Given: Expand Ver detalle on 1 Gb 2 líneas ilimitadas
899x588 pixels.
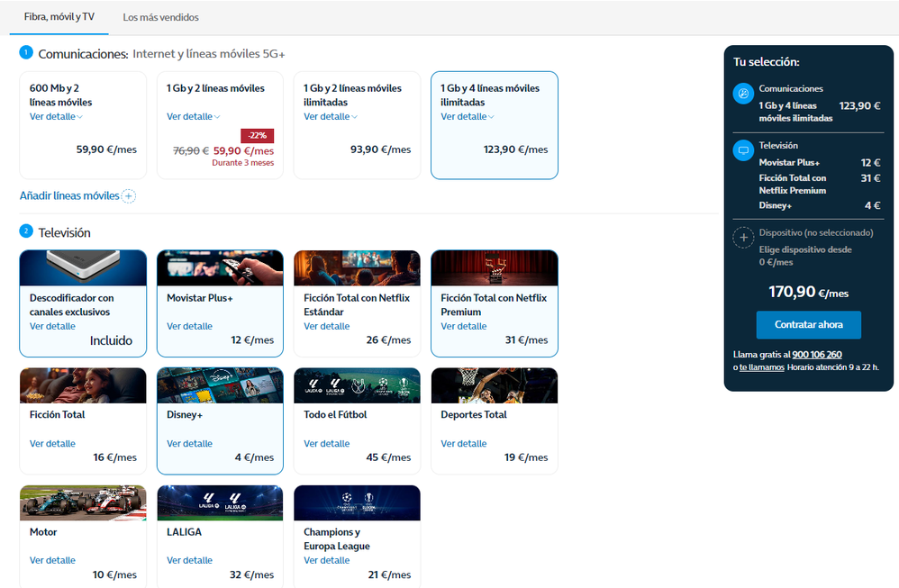Looking at the screenshot, I should (x=330, y=117).
